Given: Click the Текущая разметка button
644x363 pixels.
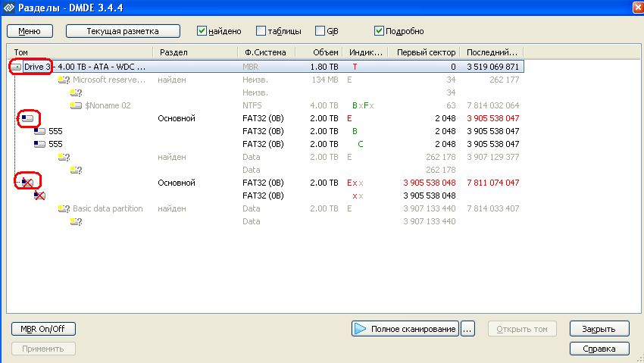Looking at the screenshot, I should (123, 31).
